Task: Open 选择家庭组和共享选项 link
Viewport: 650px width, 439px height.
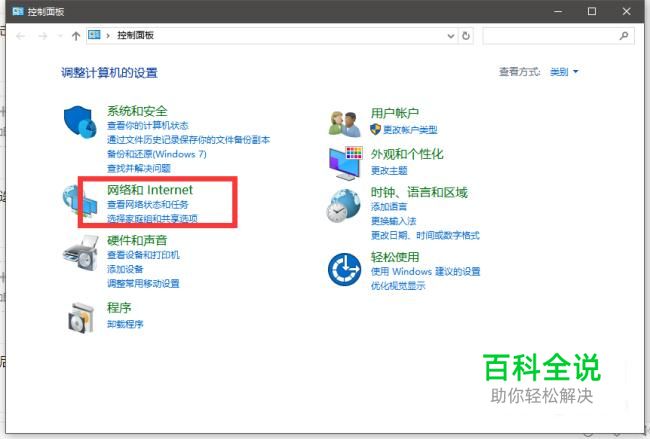Action: pos(152,218)
